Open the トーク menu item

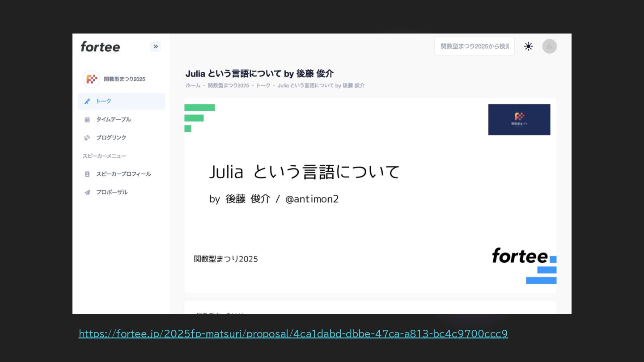coord(121,101)
